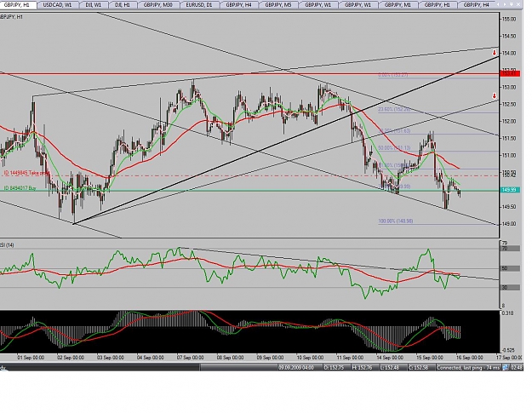
Task: Select the 'ID 1449845 Take profit' order label
Action: click(27, 173)
